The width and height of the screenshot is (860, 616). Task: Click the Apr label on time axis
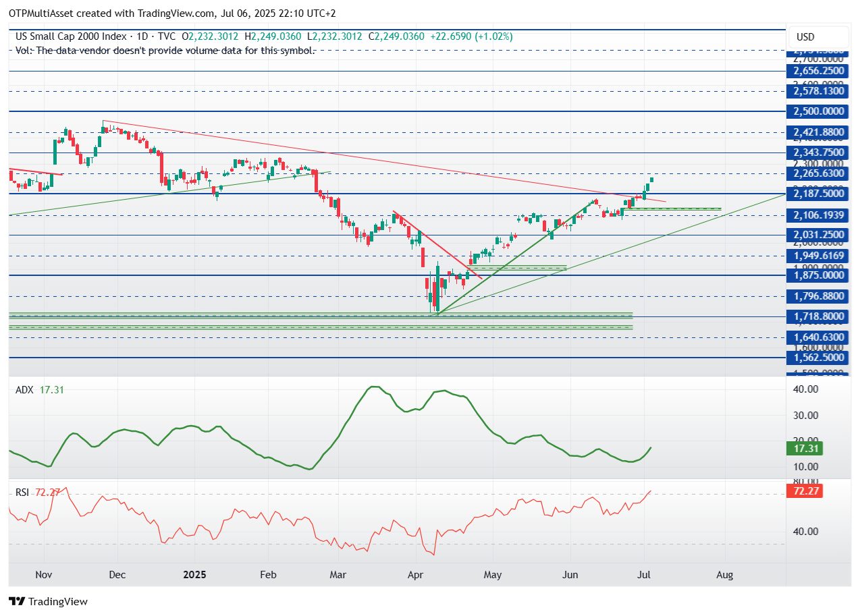click(415, 576)
